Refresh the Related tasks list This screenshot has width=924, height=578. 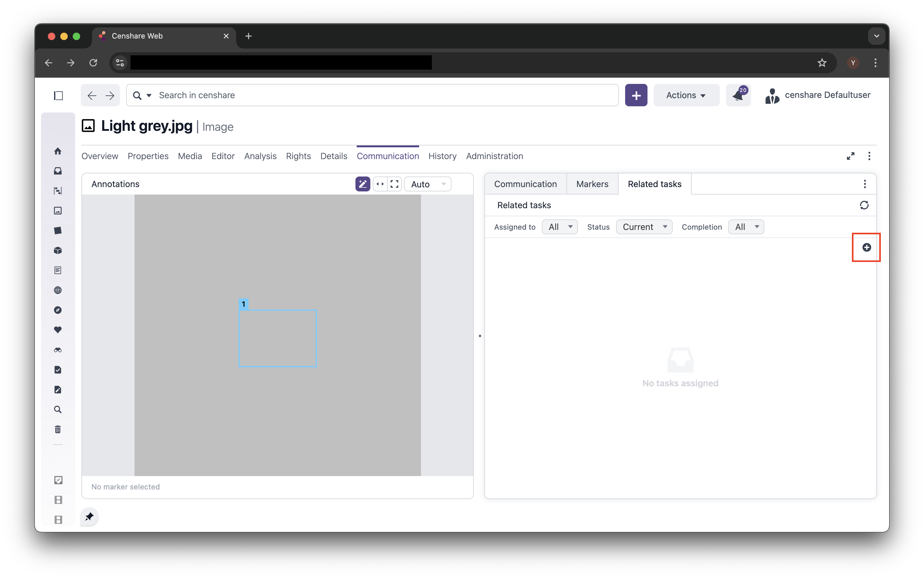864,205
